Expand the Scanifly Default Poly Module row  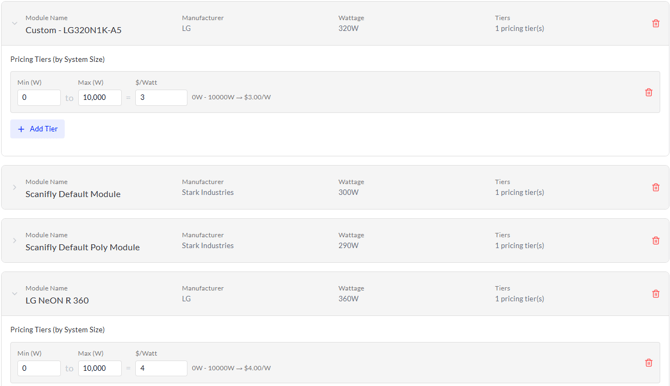tap(15, 241)
